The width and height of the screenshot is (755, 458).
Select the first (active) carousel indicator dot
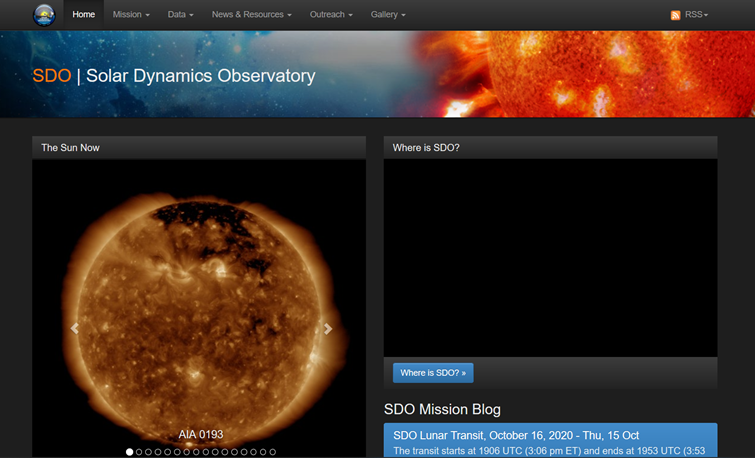(130, 452)
